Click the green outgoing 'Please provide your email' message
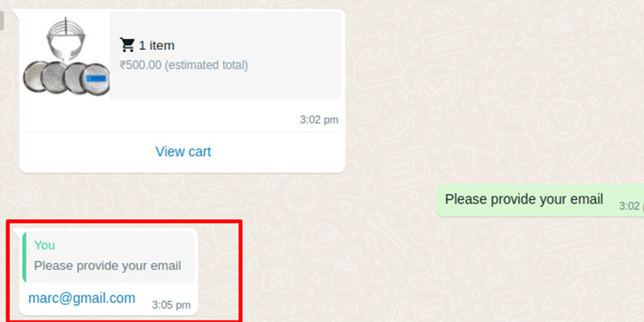 [539, 200]
